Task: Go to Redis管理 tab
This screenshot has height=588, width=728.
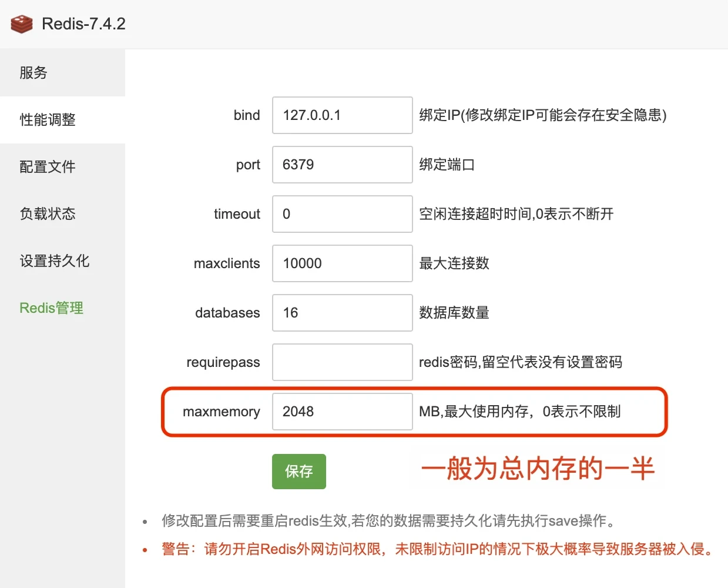Action: coord(62,308)
